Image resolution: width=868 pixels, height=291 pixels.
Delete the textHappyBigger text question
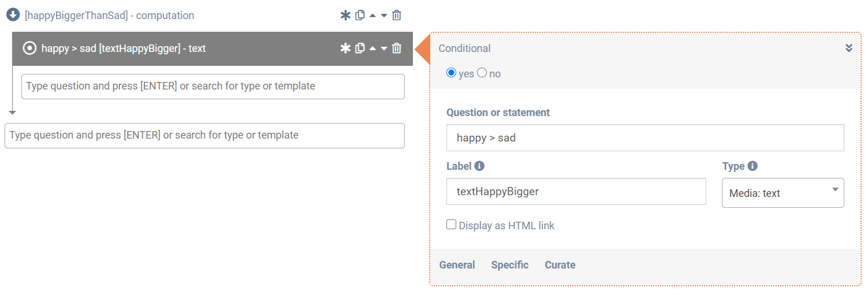point(397,48)
